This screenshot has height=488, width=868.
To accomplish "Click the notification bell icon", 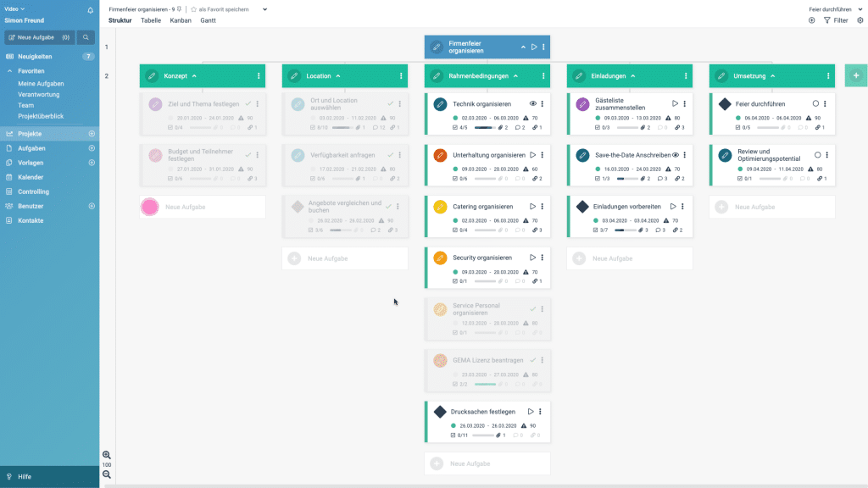I will 91,10.
